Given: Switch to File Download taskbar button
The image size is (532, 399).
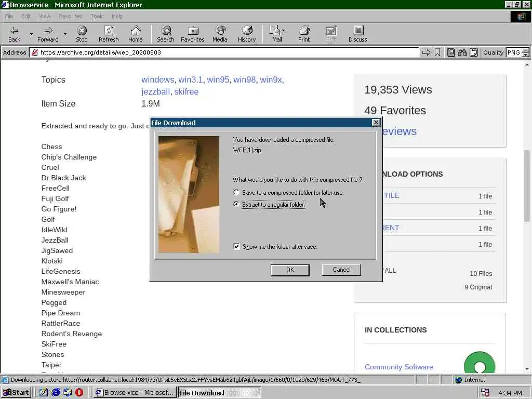Looking at the screenshot, I should point(220,393).
